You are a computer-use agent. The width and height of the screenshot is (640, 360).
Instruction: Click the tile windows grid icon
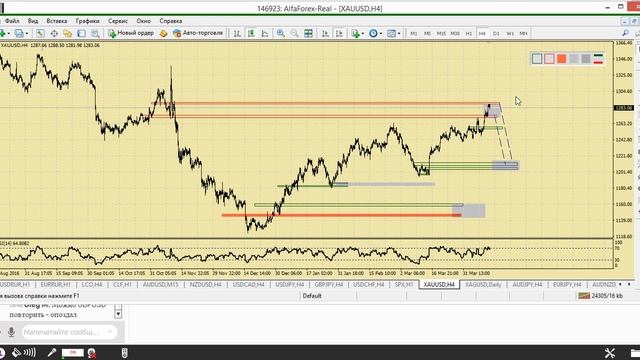point(309,33)
